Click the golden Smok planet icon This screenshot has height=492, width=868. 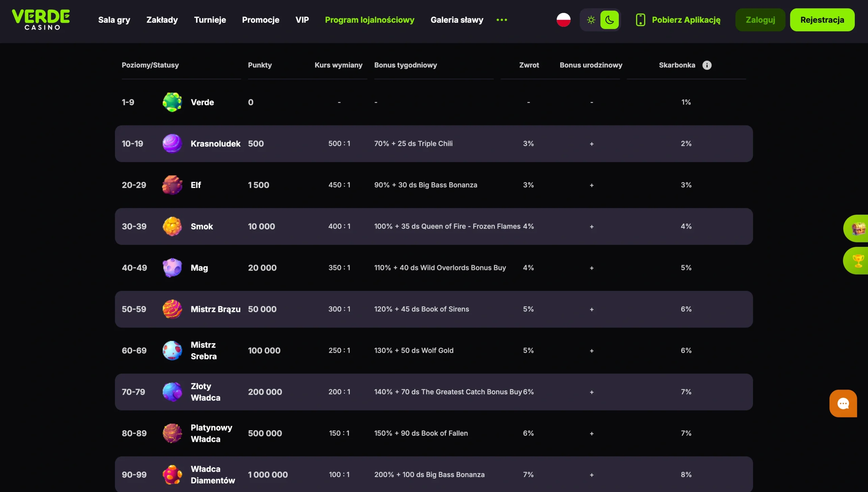(x=172, y=226)
